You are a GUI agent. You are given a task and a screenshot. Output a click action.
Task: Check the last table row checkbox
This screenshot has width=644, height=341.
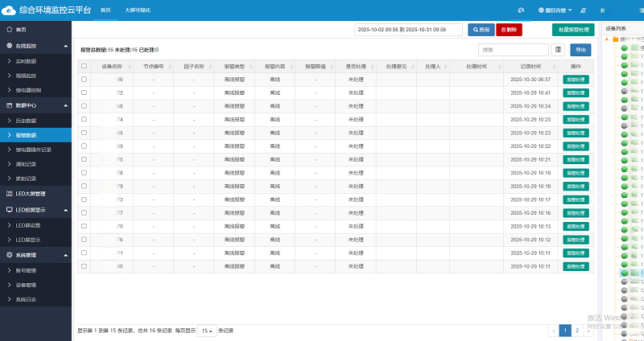coord(84,265)
